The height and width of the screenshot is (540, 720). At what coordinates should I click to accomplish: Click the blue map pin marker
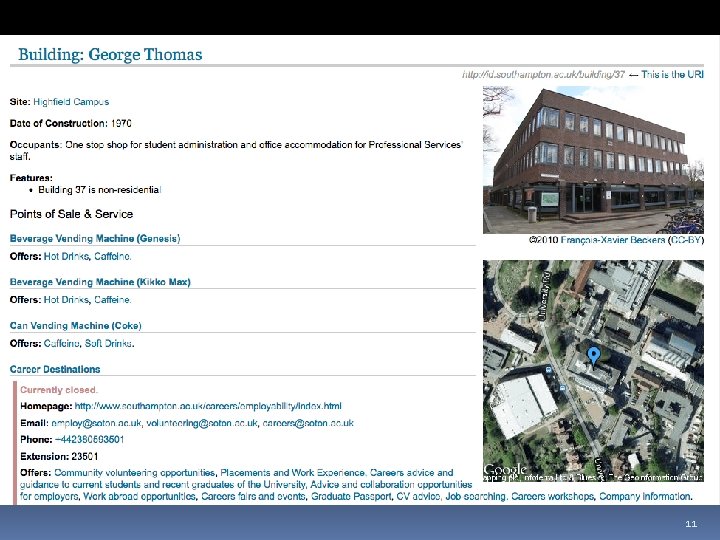pyautogui.click(x=594, y=356)
